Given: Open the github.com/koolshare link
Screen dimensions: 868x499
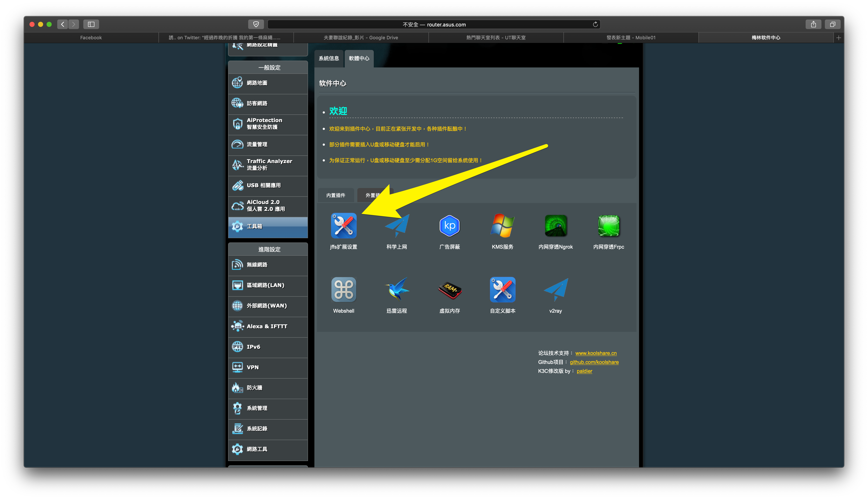Looking at the screenshot, I should (594, 362).
